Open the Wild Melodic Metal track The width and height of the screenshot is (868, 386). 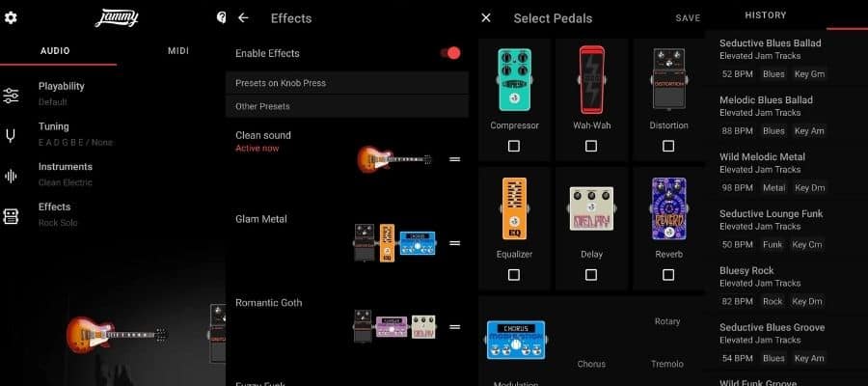[x=773, y=172]
